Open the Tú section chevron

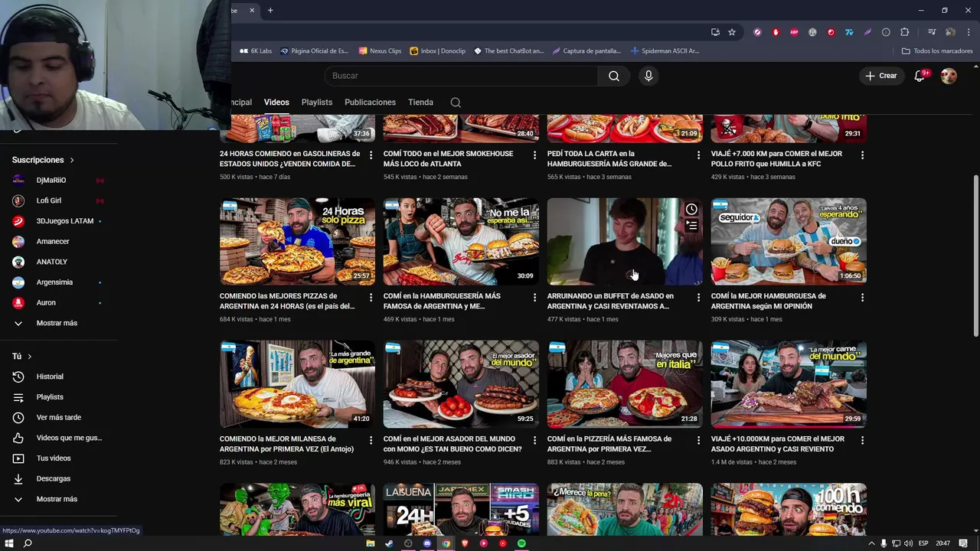30,357
